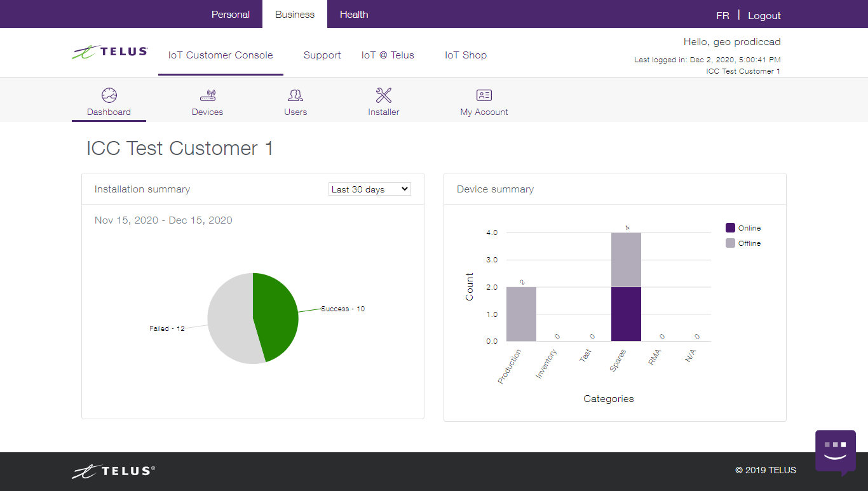Screen dimensions: 868x491
Task: Open the Support menu item
Action: pos(322,55)
